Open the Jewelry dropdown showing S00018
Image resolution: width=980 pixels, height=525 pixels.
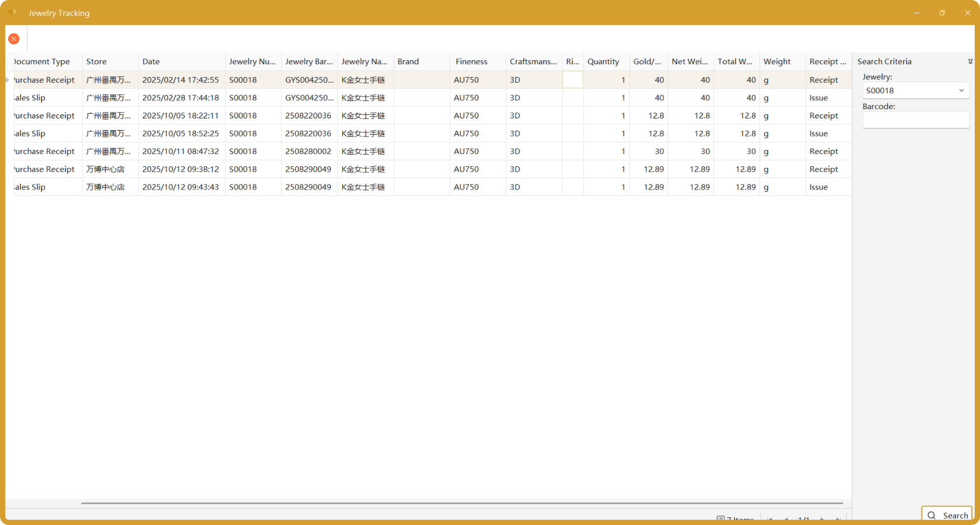(x=961, y=90)
